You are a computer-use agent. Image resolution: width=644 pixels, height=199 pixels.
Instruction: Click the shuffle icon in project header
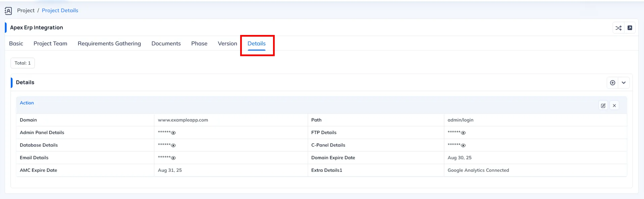click(618, 28)
